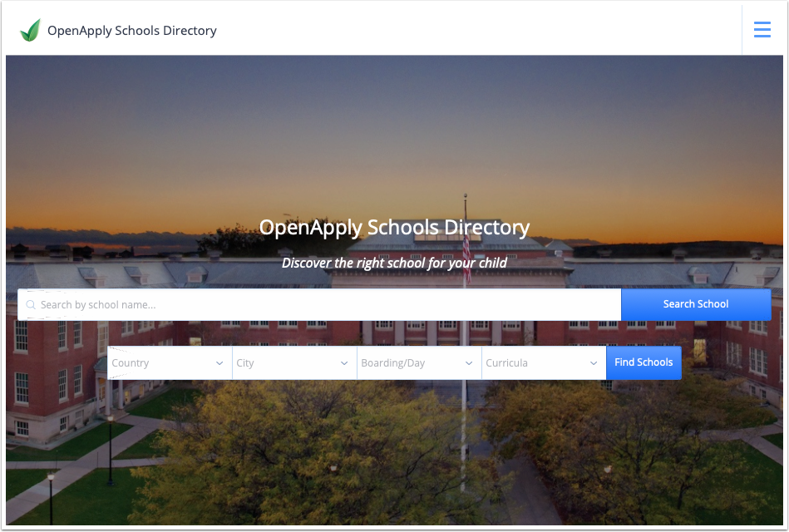Screen dimensions: 789x532
Task: Open the hamburger menu icon
Action: (x=762, y=30)
